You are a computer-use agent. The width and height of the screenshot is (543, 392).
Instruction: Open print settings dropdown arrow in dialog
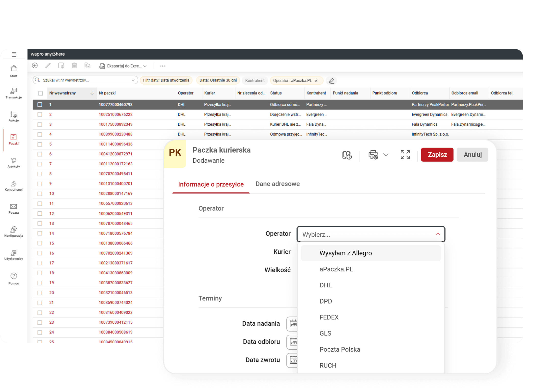(x=386, y=155)
